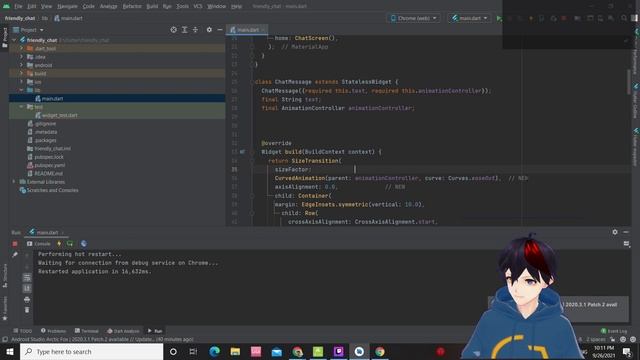
Task: Open the Tools menu
Action: 182,6
